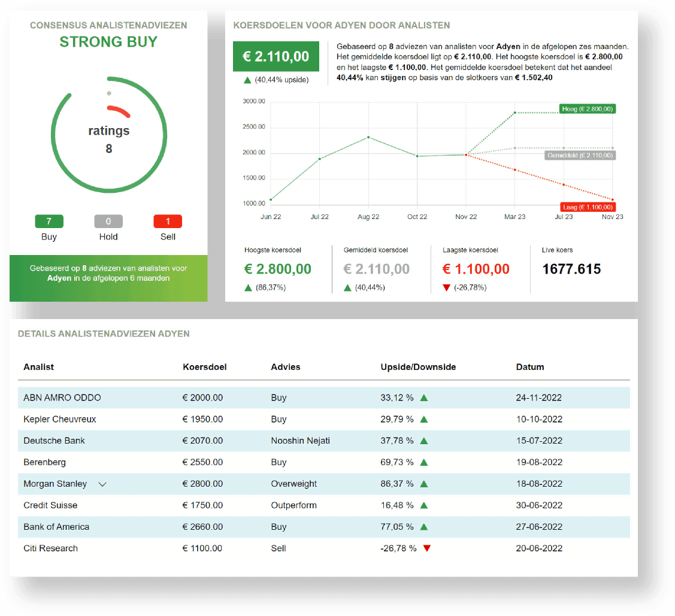This screenshot has width=675, height=616.
Task: Select the green '7' Buy count badge
Action: pyautogui.click(x=49, y=221)
